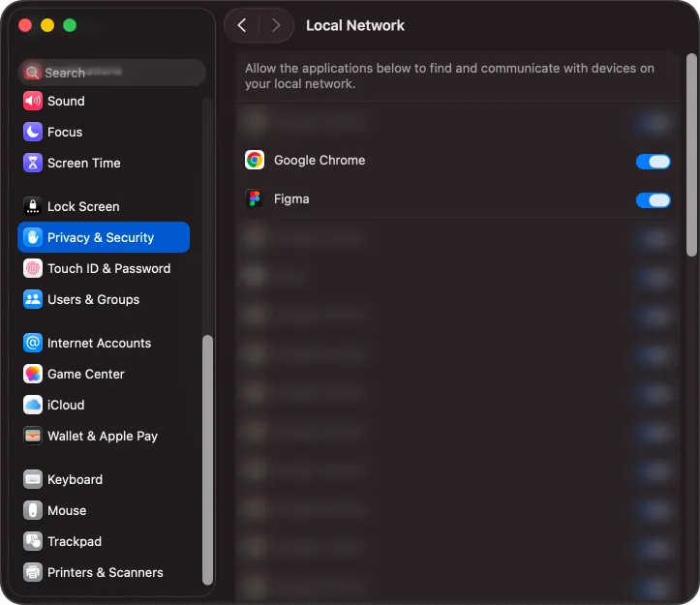
Task: Minimize window with yellow button
Action: (47, 25)
